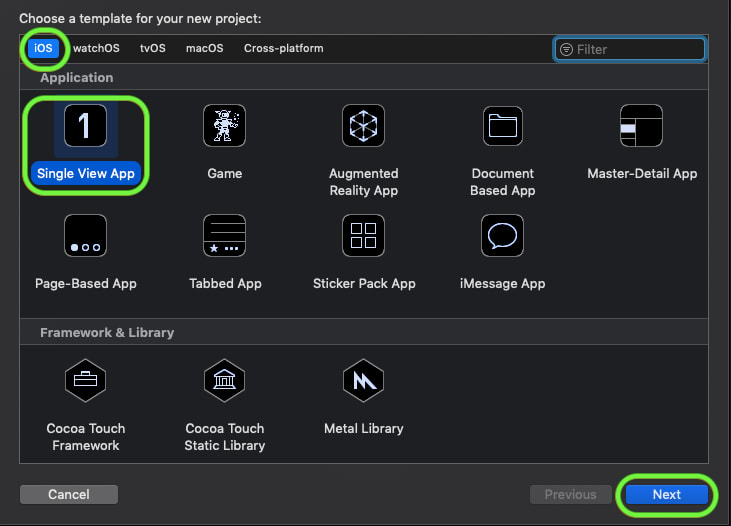Click the Single View App label

pyautogui.click(x=86, y=173)
